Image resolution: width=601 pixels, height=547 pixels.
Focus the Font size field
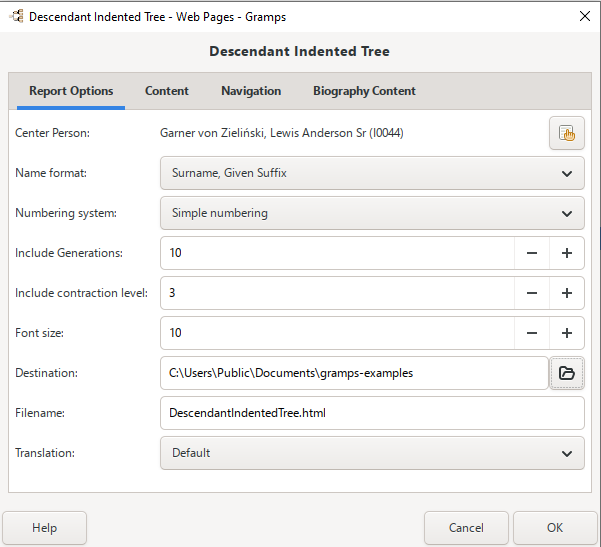pyautogui.click(x=337, y=333)
